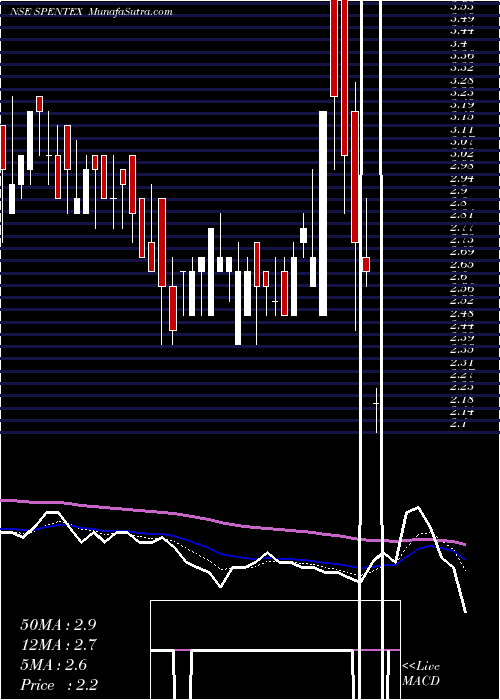Click the MunafaSutra.com label
This screenshot has width=500, height=700.
[130, 12]
